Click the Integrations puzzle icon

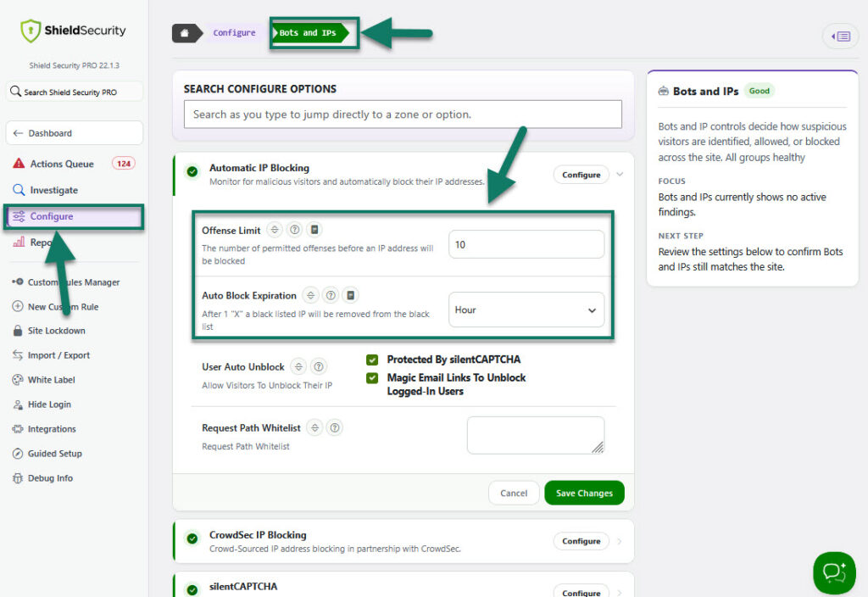point(18,428)
